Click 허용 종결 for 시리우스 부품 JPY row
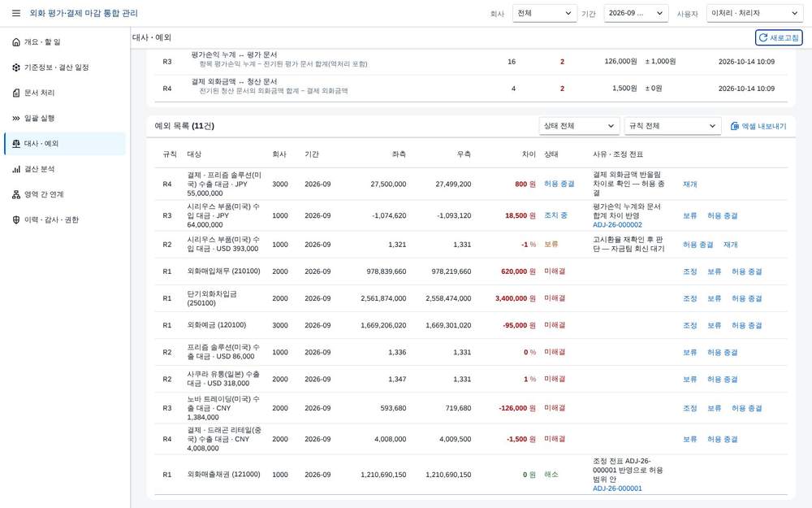 click(723, 215)
